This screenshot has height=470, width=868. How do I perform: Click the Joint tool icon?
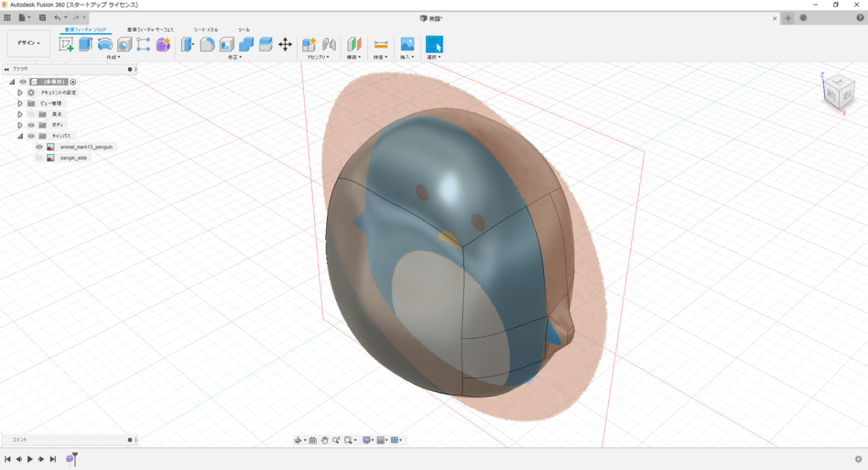pos(329,45)
